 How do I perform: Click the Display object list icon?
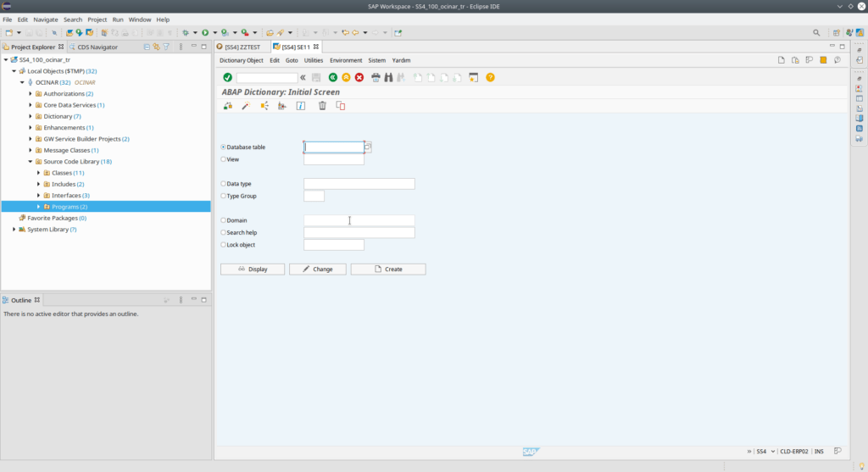tap(282, 106)
